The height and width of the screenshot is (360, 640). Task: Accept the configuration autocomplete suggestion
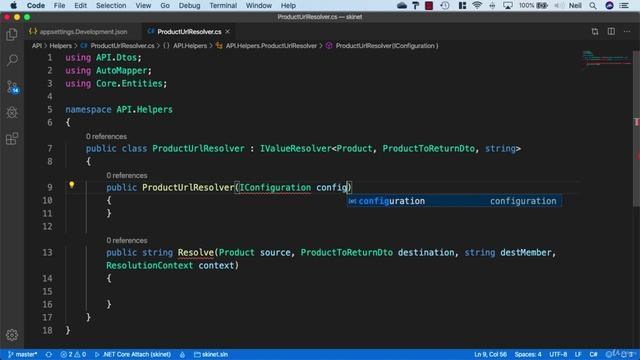454,201
